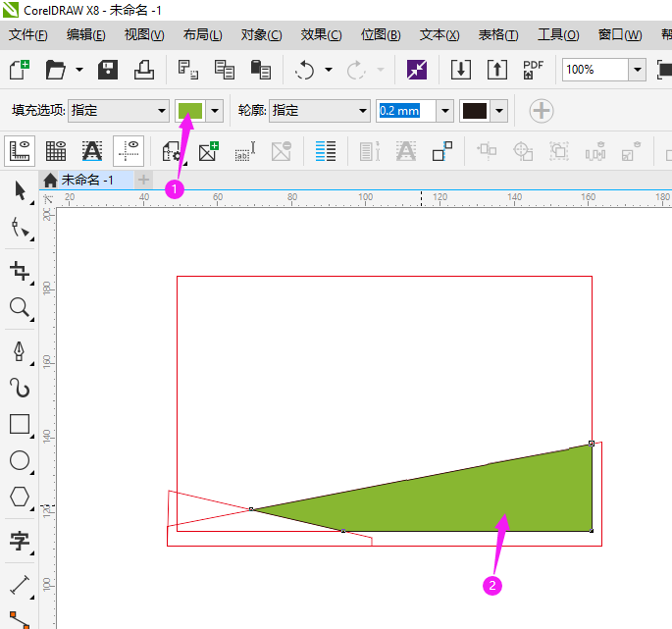Activate the Text tool
The width and height of the screenshot is (672, 629).
coord(20,541)
